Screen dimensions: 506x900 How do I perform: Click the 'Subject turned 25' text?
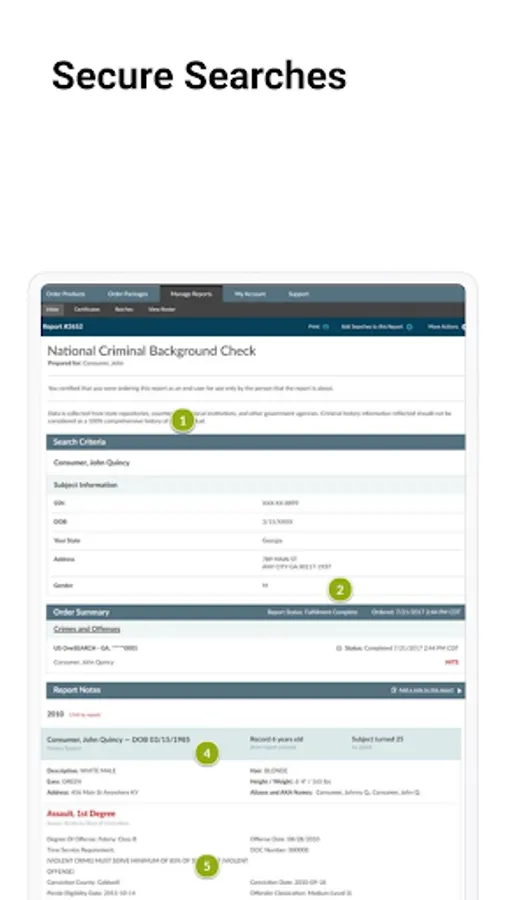pos(377,739)
